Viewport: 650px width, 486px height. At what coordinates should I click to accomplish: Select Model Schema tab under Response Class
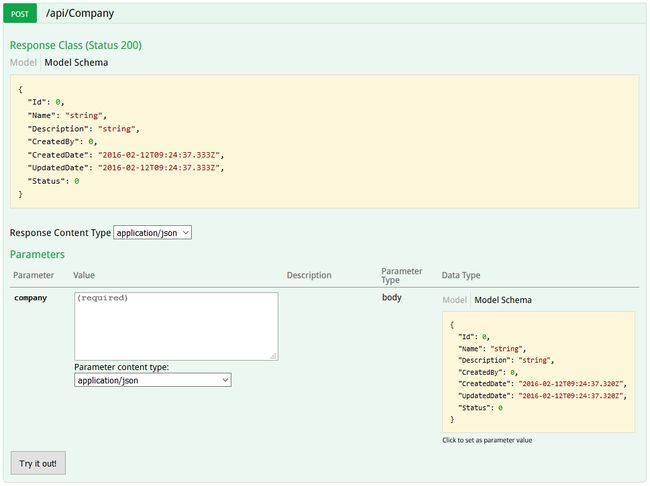tap(76, 62)
